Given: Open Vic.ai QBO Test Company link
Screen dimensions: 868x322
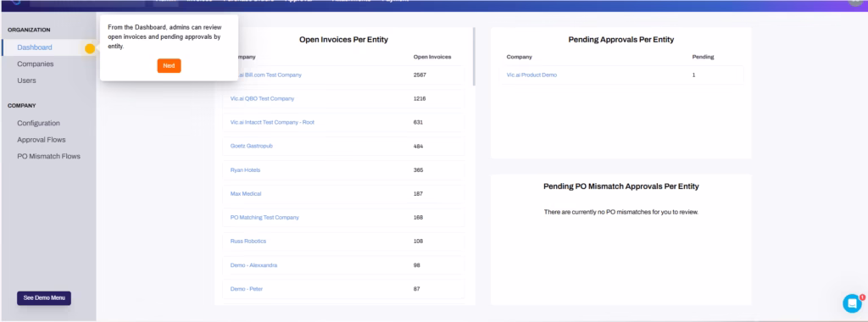Looking at the screenshot, I should [x=263, y=98].
